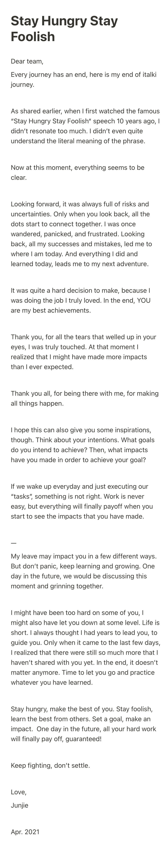This screenshot has width=166, height=868.
Task: Click the paragraph starting "I hope this can also"
Action: tap(83, 445)
